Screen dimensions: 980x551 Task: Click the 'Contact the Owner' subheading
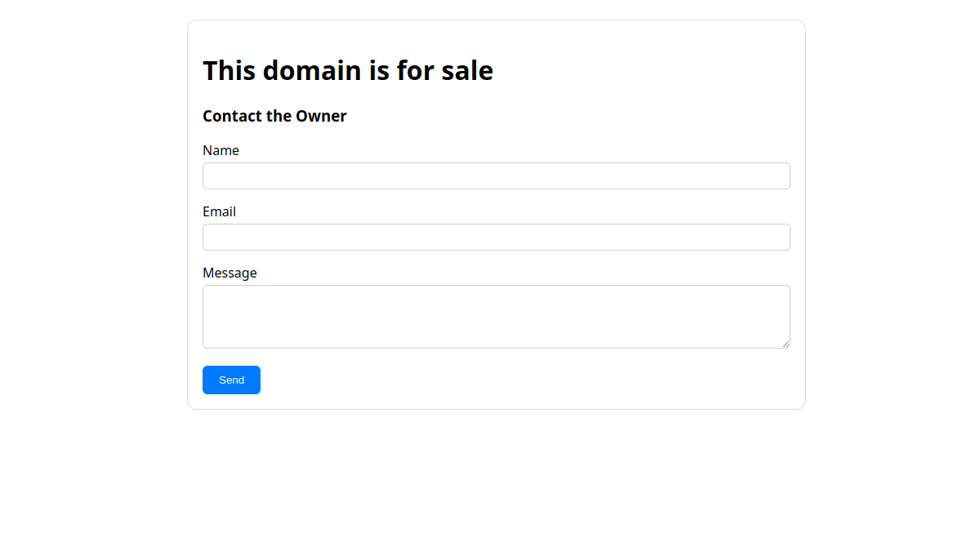pyautogui.click(x=274, y=116)
